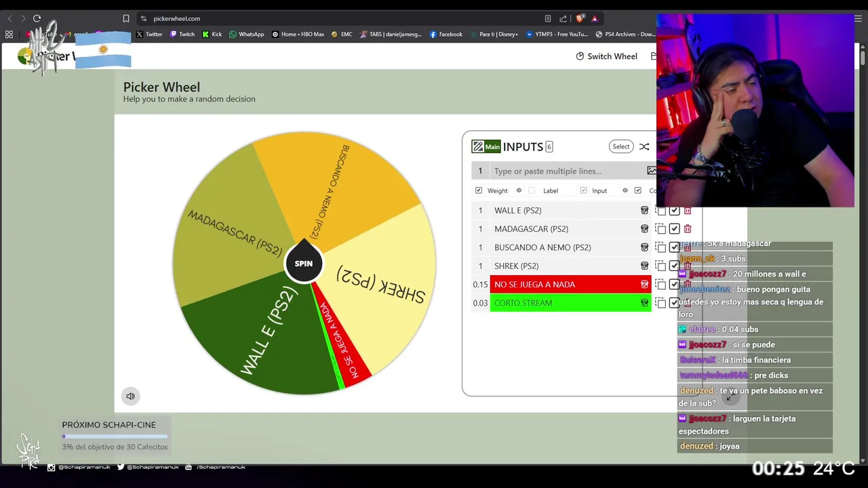Share this page via the share icon
The image size is (868, 488).
tap(563, 18)
